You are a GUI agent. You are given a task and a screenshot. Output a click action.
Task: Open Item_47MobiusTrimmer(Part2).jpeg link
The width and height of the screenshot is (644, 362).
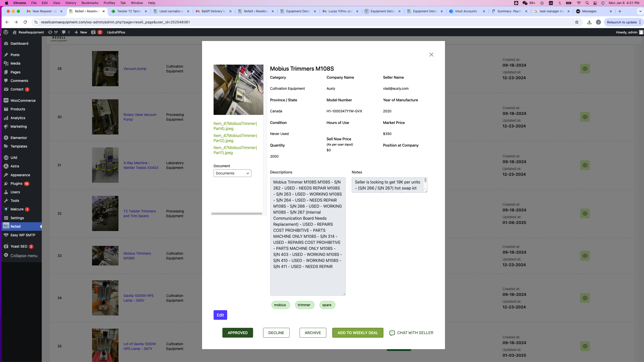click(x=235, y=138)
